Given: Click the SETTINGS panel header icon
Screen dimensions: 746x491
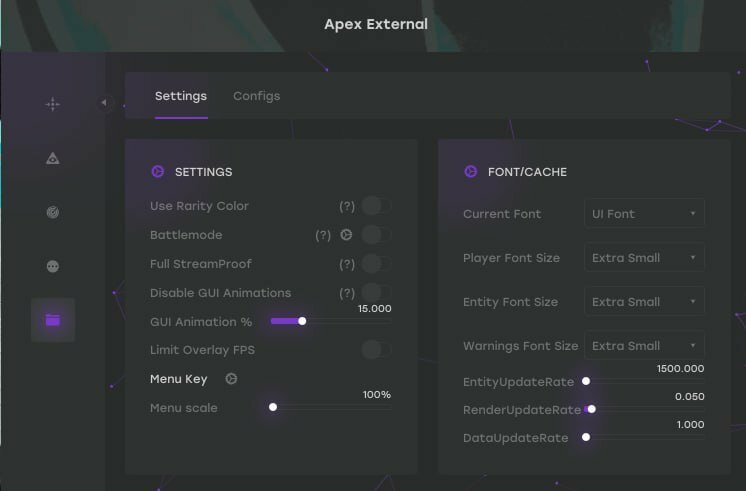Looking at the screenshot, I should pyautogui.click(x=158, y=171).
